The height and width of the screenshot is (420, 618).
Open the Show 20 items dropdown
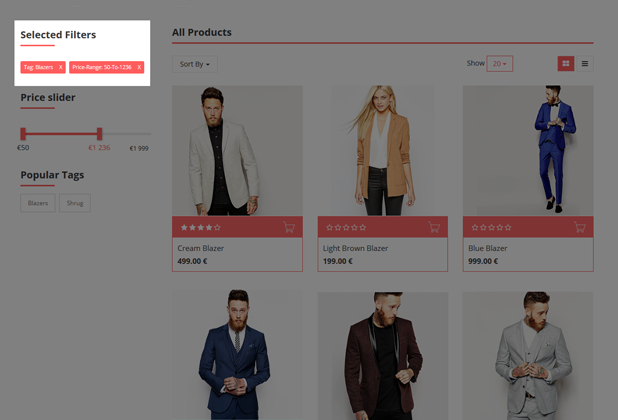(499, 63)
